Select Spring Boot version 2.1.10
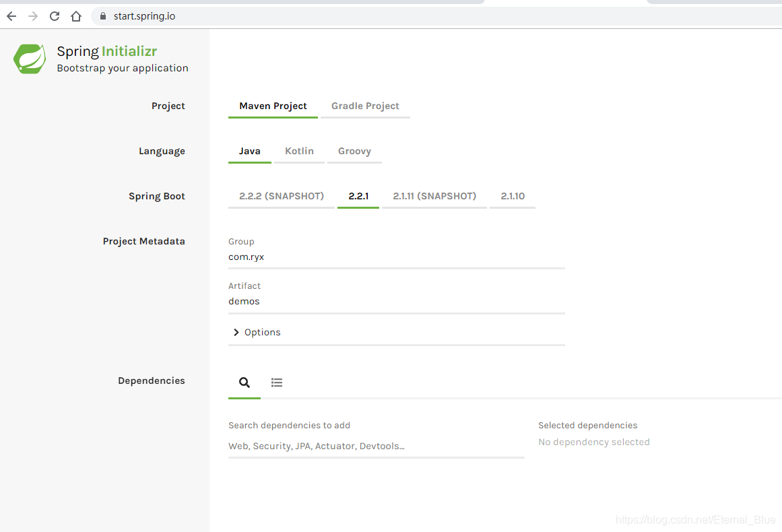Screen dimensions: 782x532 click(513, 197)
